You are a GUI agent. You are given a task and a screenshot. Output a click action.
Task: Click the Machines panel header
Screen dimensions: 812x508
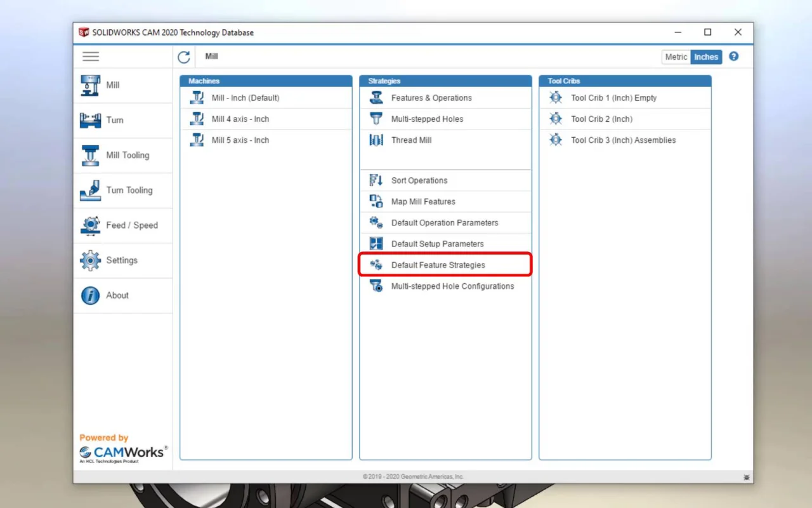tap(266, 81)
